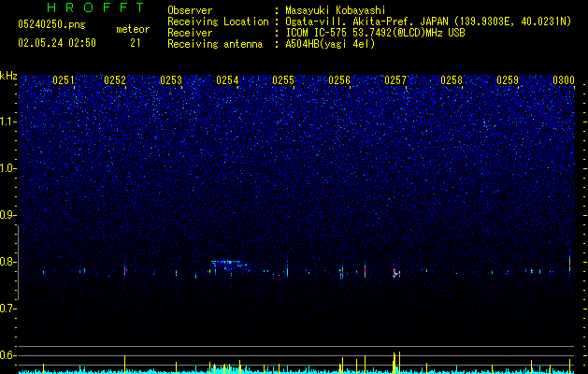Click the 0.8 kHz axis label
Viewport: 588px width, 374px height.
tap(7, 262)
